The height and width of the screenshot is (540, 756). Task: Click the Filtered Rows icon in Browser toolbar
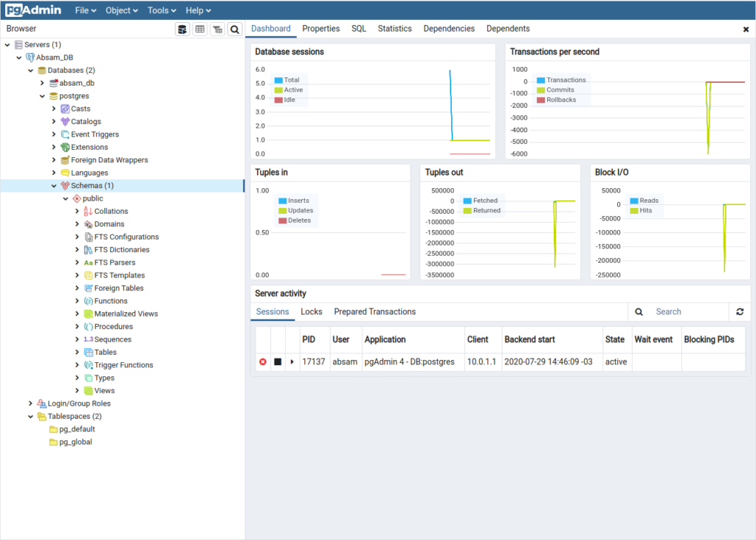[x=217, y=29]
